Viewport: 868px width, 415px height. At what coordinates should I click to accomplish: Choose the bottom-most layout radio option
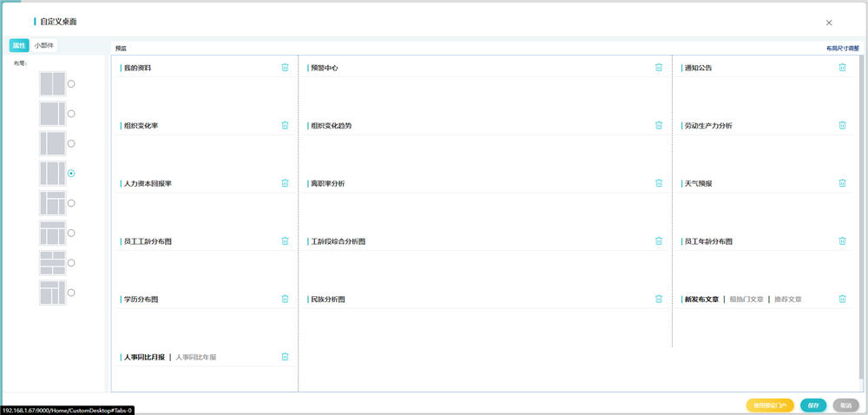pyautogui.click(x=71, y=293)
